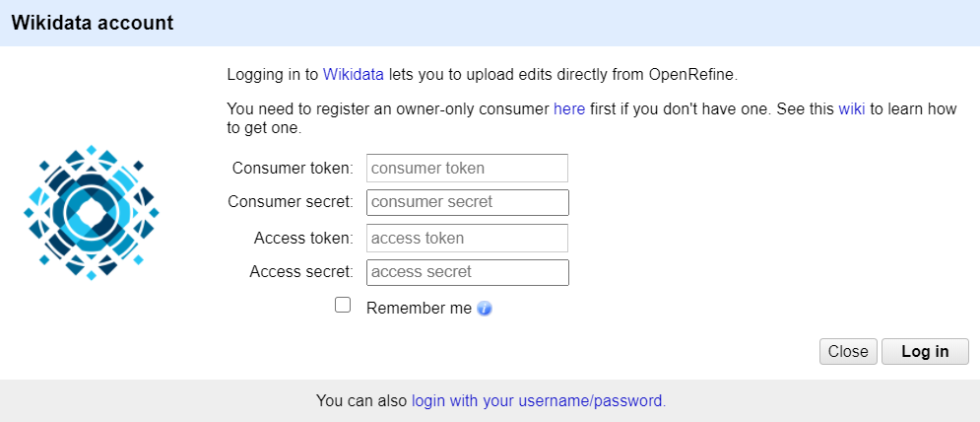The image size is (980, 422).
Task: Click the 'You can also' footer text
Action: (361, 400)
